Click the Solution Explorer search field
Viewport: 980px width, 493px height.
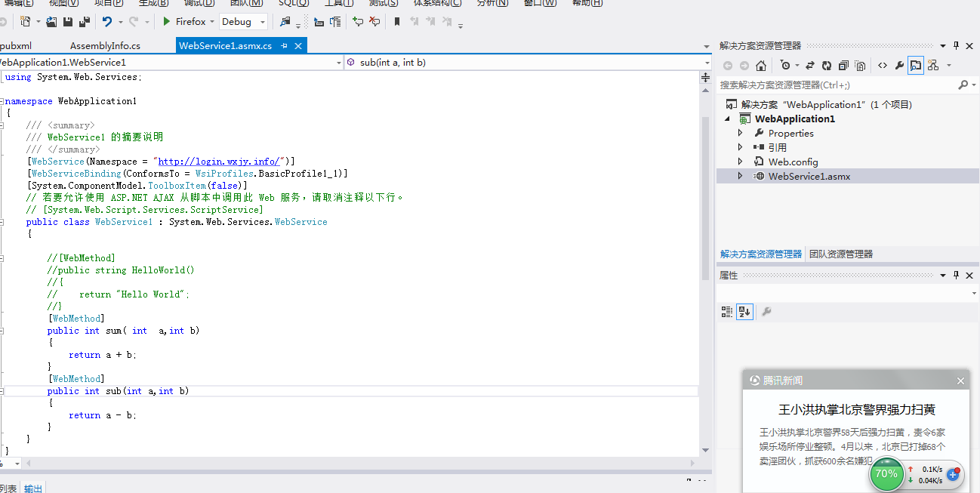pos(837,85)
